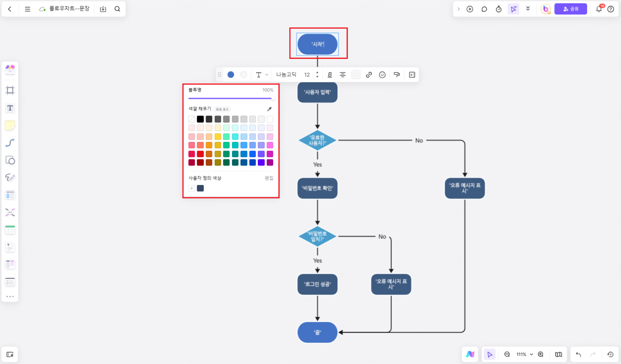Screen dimensions: 621x364
Task: Click the border color circle in toolbar
Action: point(243,75)
